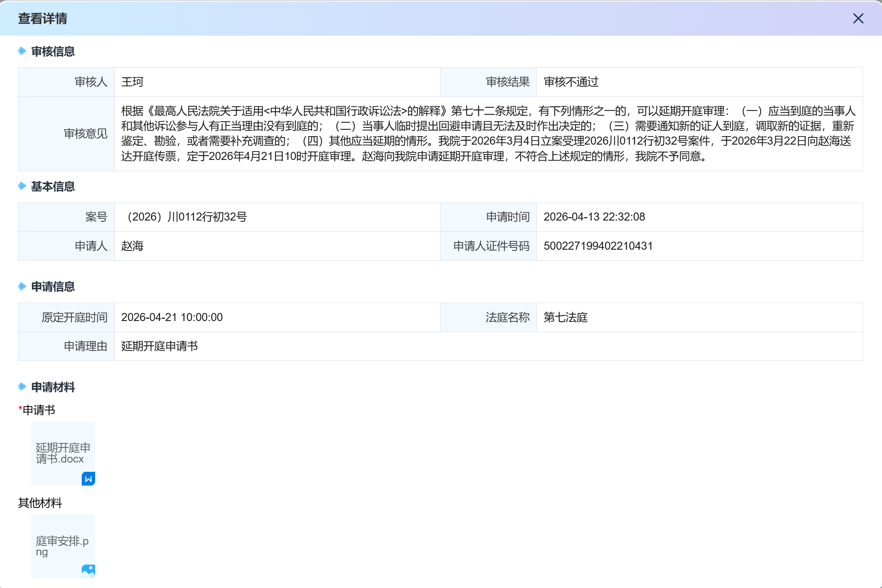Click the Word icon on the docx file
This screenshot has height=588, width=882.
(x=88, y=478)
